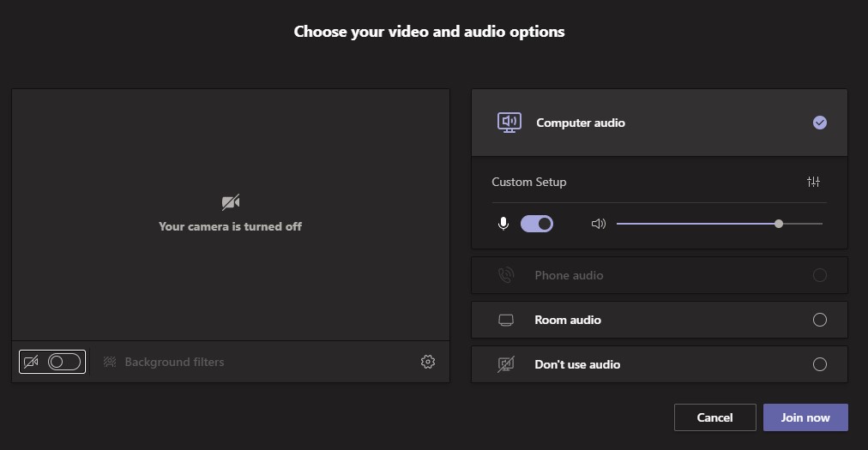Click the speaker volume icon
This screenshot has height=450, width=868.
tap(599, 224)
